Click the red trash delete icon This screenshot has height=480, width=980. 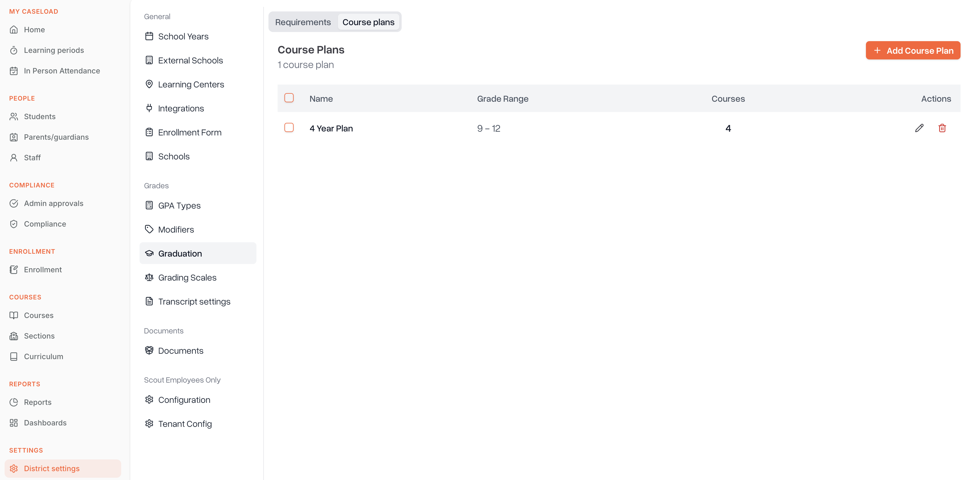942,128
